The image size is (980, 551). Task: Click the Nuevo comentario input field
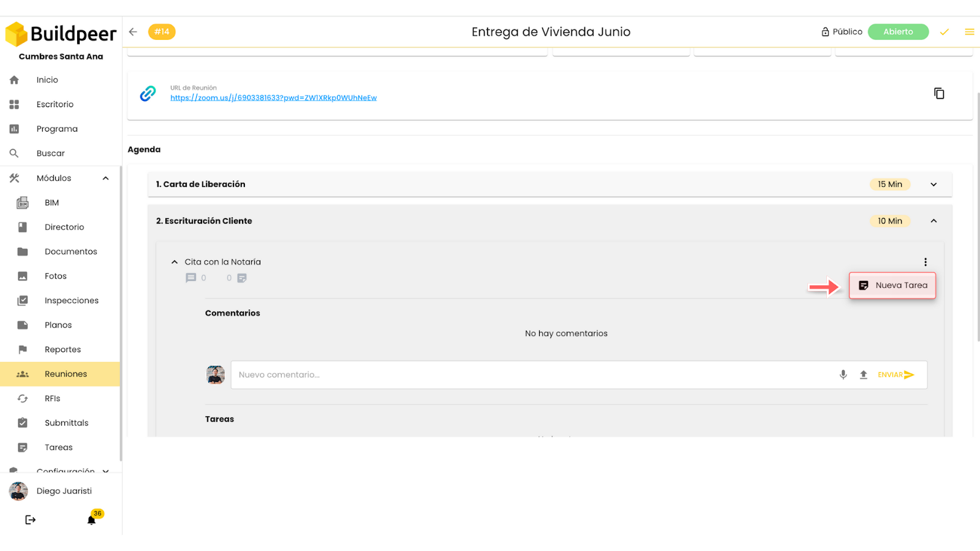click(533, 375)
